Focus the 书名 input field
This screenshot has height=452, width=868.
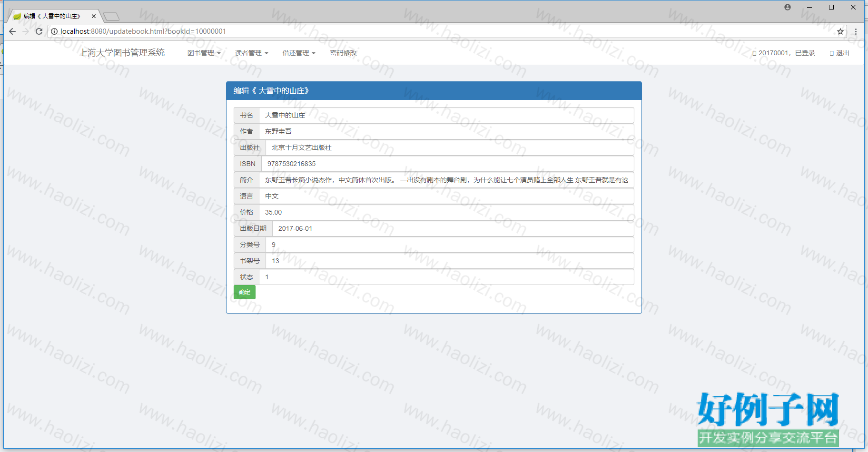point(446,115)
